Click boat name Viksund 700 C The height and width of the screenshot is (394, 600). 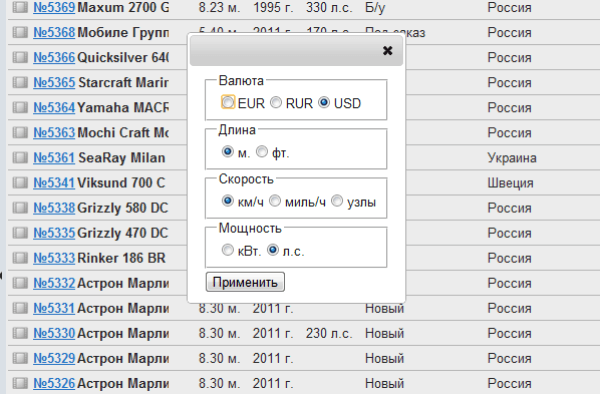(121, 182)
